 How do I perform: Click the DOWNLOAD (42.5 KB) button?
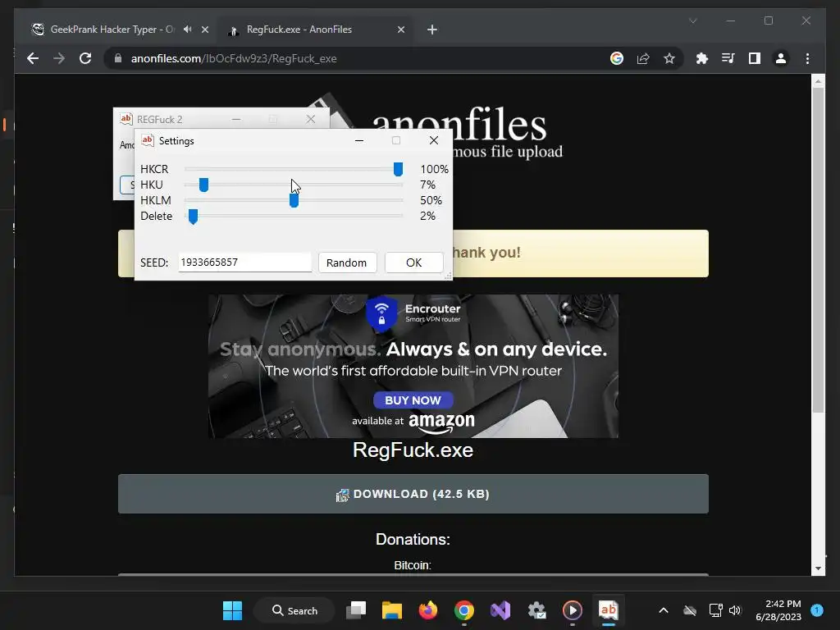[x=413, y=494]
